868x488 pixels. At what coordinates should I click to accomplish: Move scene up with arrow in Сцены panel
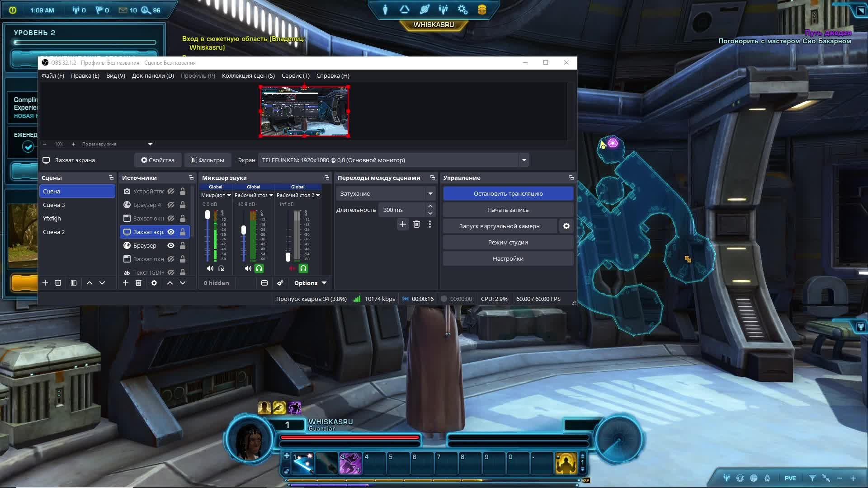(x=90, y=283)
